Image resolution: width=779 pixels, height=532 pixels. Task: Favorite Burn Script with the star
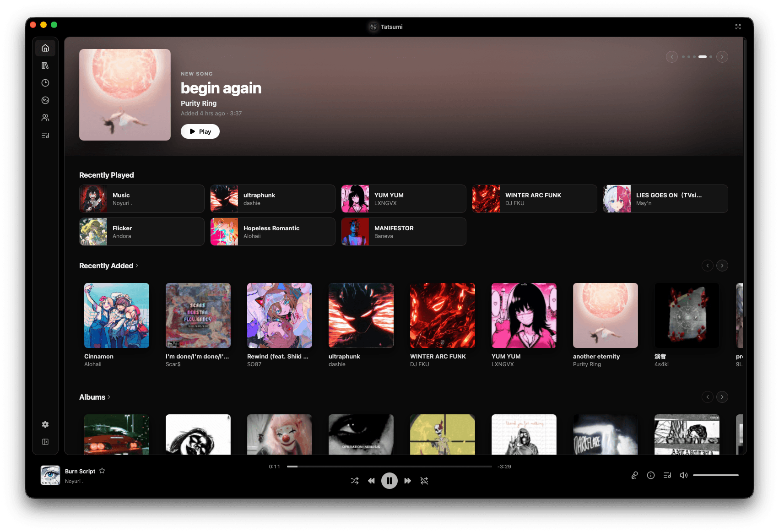[102, 471]
